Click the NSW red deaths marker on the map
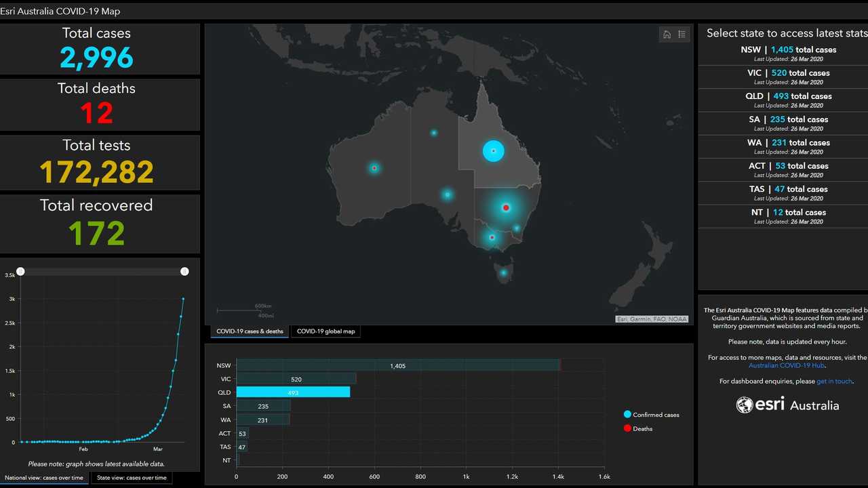Screen dimensions: 868x488 [x=506, y=208]
